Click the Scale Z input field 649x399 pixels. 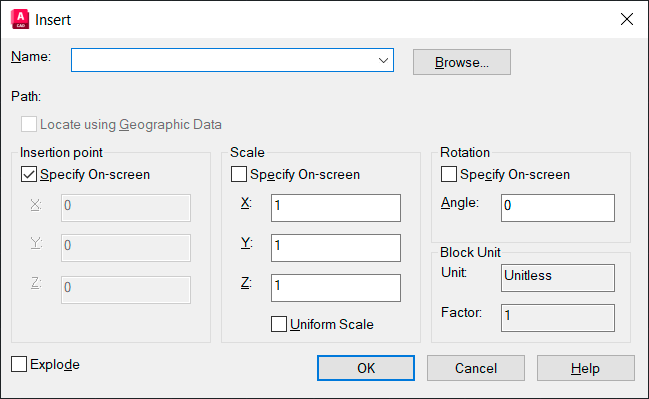click(336, 288)
